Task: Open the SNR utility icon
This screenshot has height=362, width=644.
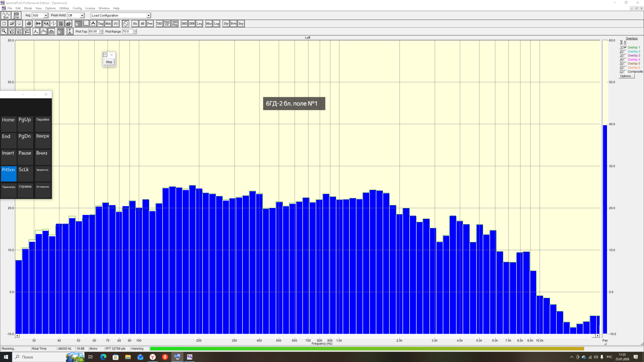Action: [192, 23]
